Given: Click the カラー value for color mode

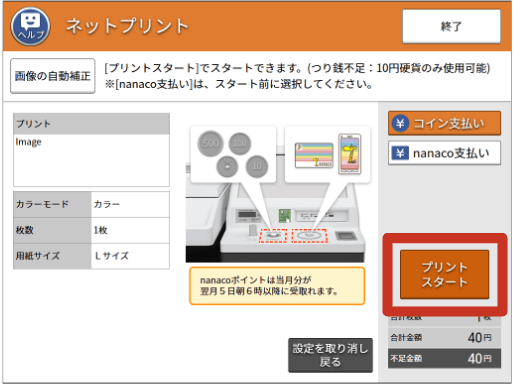Looking at the screenshot, I should pyautogui.click(x=130, y=204).
